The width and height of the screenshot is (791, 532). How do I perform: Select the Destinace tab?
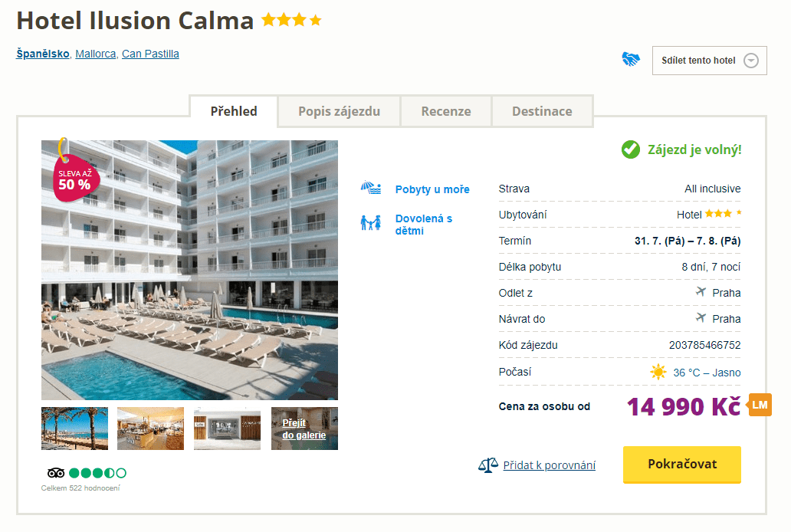543,111
